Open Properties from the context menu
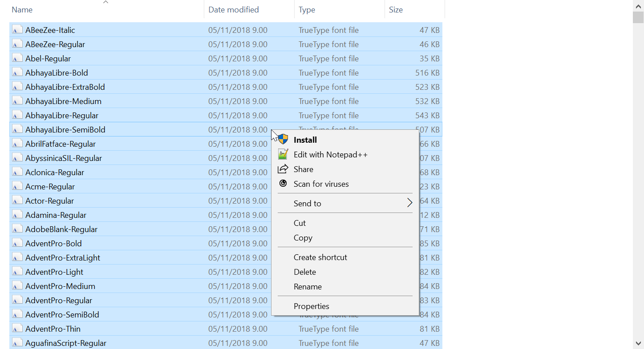 click(345, 306)
